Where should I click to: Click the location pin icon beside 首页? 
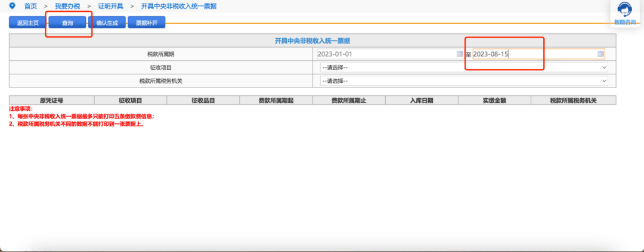(12, 6)
